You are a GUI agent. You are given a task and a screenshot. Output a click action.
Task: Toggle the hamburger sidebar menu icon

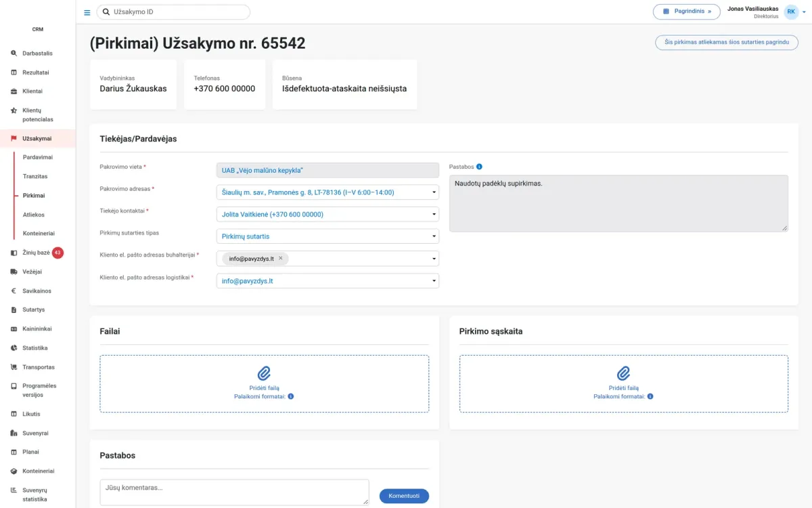point(87,12)
